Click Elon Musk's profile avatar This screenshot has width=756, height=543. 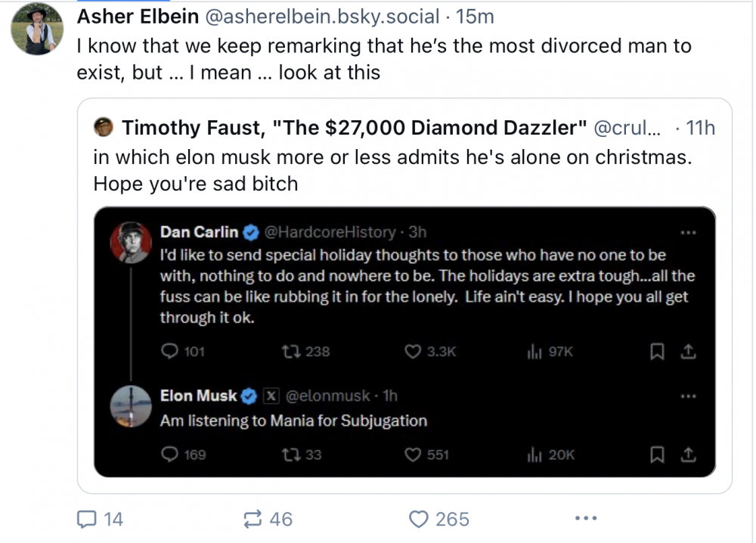point(131,406)
